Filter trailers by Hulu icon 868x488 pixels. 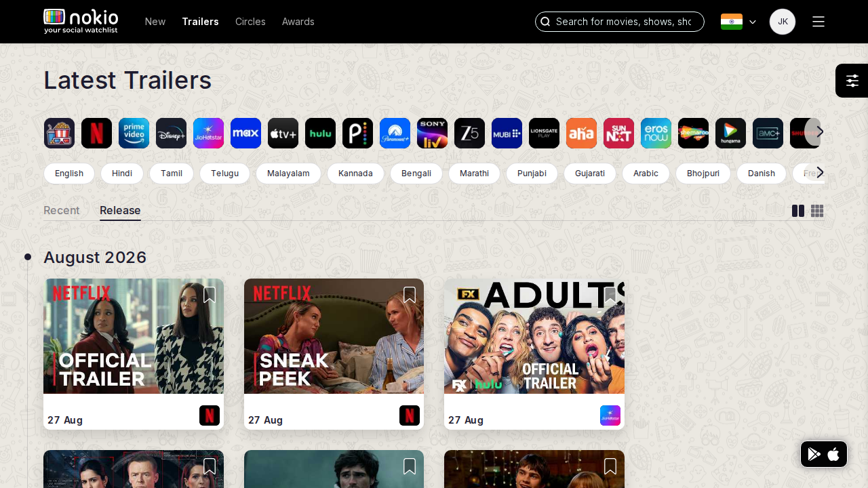(320, 133)
